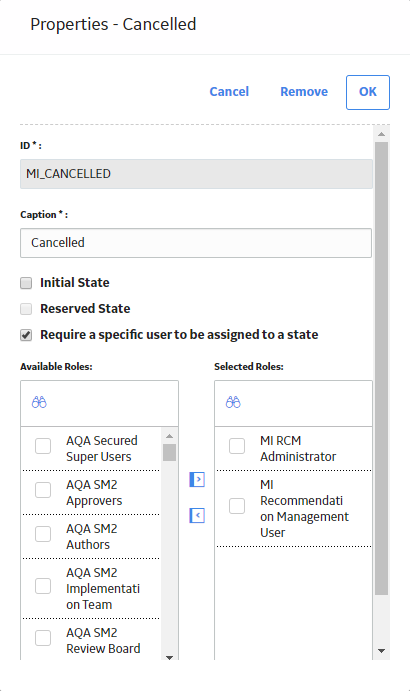Move selected role right with arrow icon
Screen dimensions: 410x691
point(197,479)
